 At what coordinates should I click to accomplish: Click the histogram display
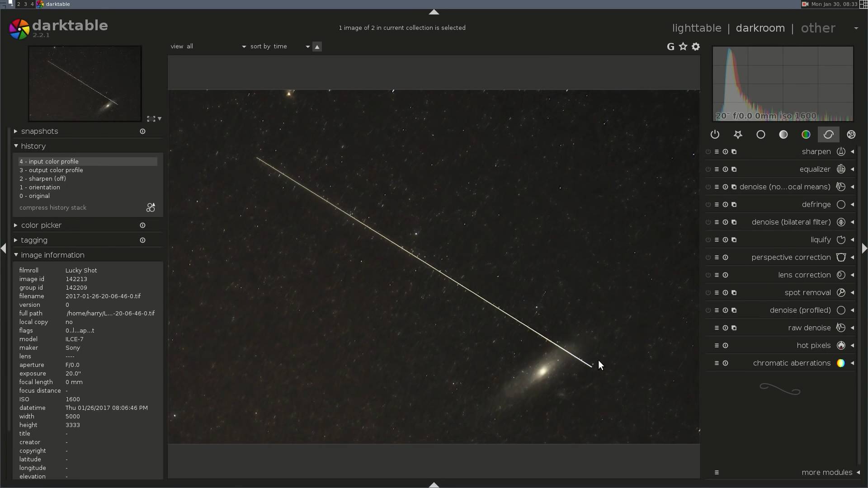[783, 84]
